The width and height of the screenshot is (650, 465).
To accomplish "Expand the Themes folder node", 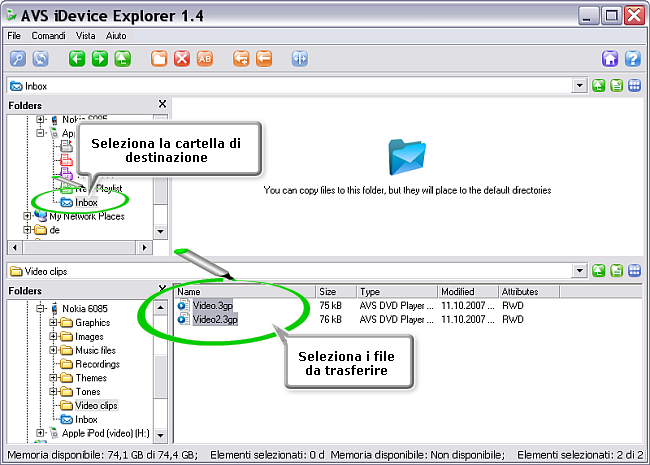I will tap(53, 378).
